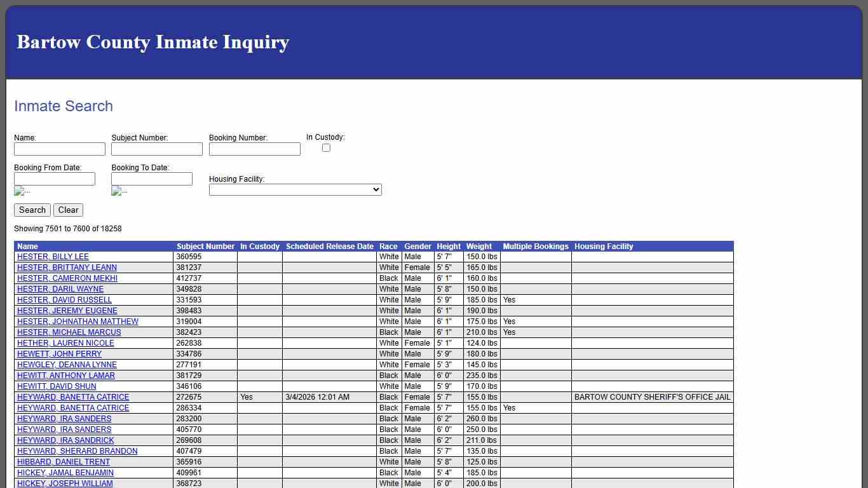The image size is (868, 488).
Task: Click the Subject Number input field
Action: [x=156, y=149]
